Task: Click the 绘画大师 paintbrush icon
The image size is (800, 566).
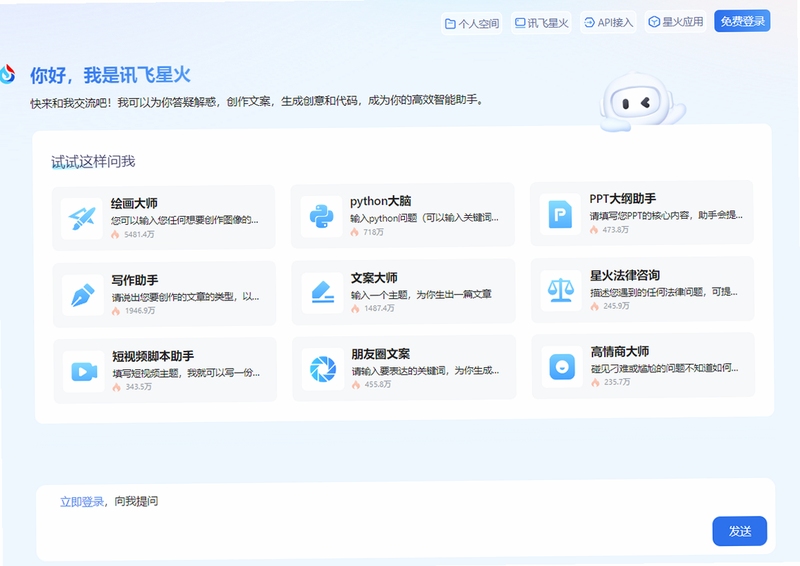Action: pyautogui.click(x=82, y=218)
